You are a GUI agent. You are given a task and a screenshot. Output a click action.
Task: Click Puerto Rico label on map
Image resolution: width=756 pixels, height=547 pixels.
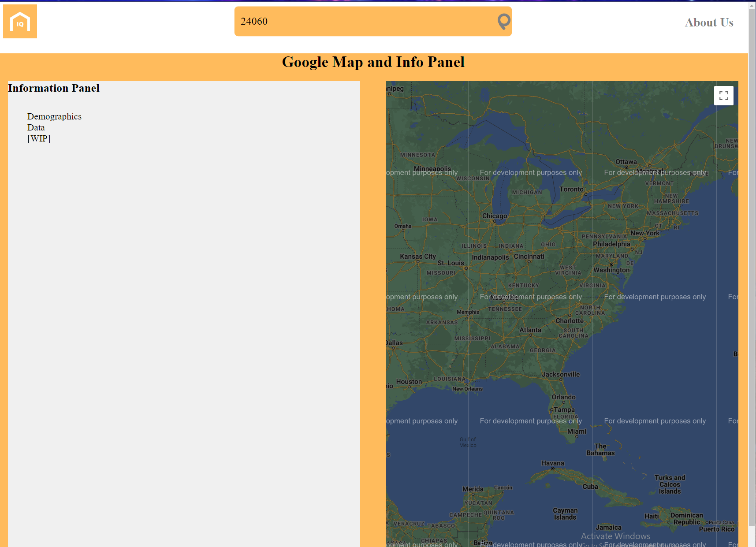pos(716,529)
